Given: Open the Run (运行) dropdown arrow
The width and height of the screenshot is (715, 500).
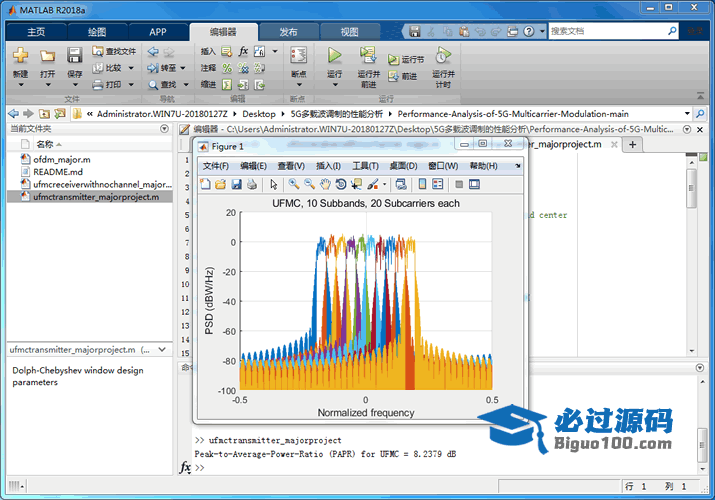Looking at the screenshot, I should 334,85.
